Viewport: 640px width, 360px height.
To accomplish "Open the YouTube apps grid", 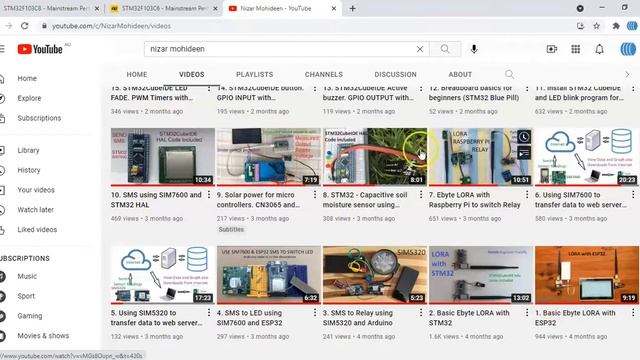I will pos(576,49).
